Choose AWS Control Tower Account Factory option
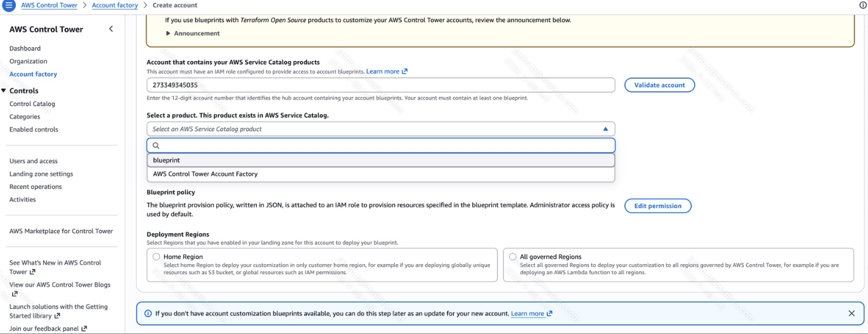Image resolution: width=868 pixels, height=334 pixels. coord(380,174)
